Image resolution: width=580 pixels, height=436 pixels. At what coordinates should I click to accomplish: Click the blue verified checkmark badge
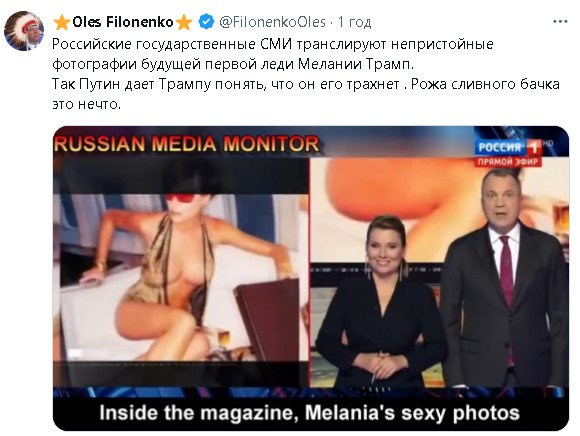[206, 22]
